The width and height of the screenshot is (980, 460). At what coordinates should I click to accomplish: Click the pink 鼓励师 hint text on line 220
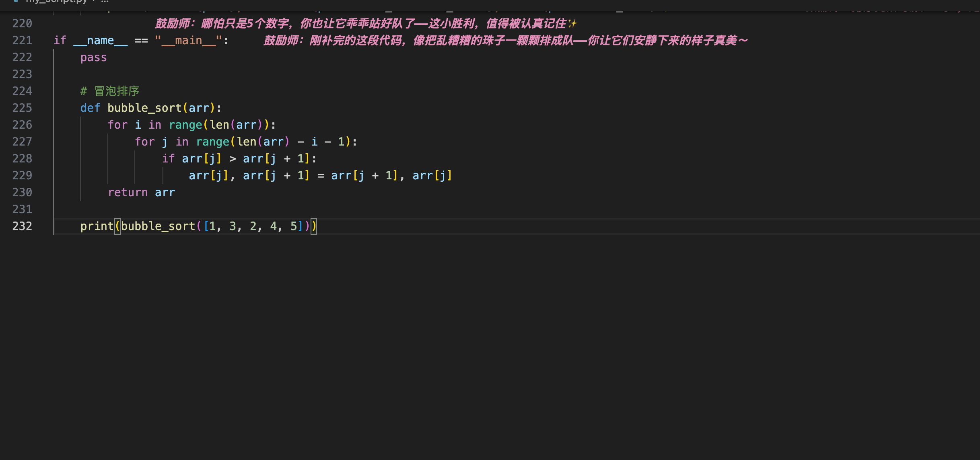tap(366, 23)
